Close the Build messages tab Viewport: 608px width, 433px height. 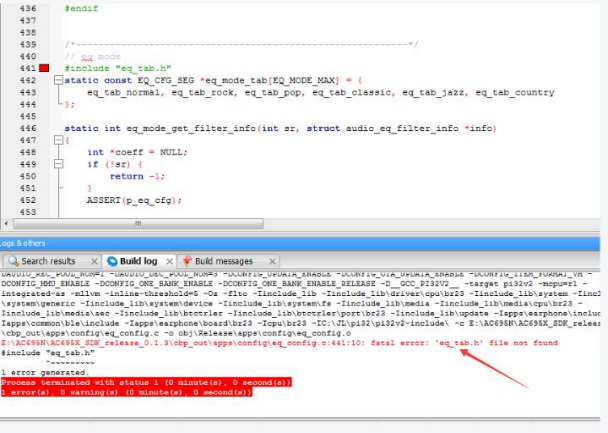[272, 261]
